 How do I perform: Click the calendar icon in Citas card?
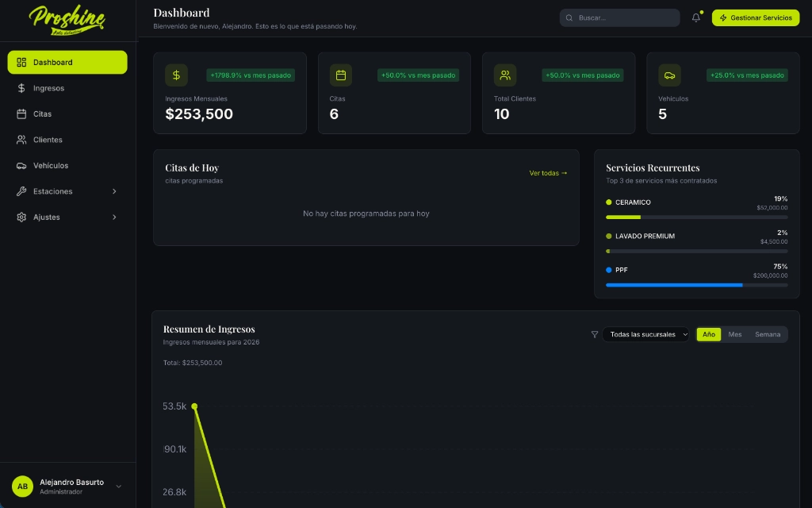click(341, 75)
